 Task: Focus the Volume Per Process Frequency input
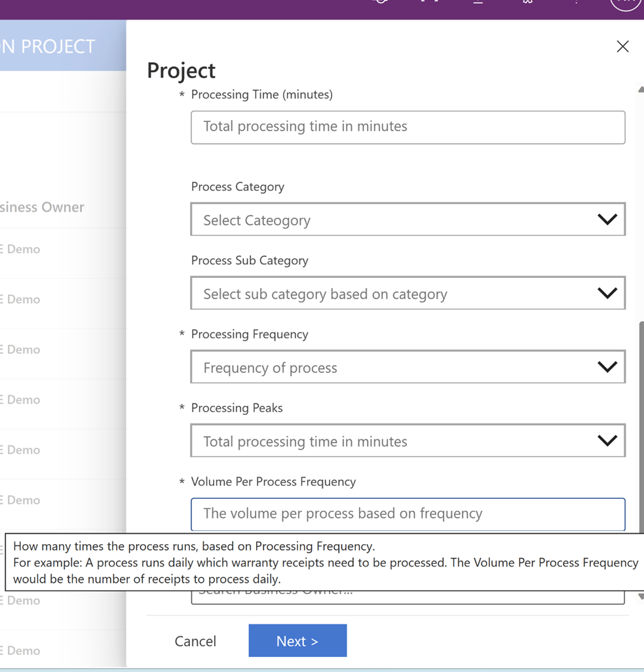[x=407, y=514]
